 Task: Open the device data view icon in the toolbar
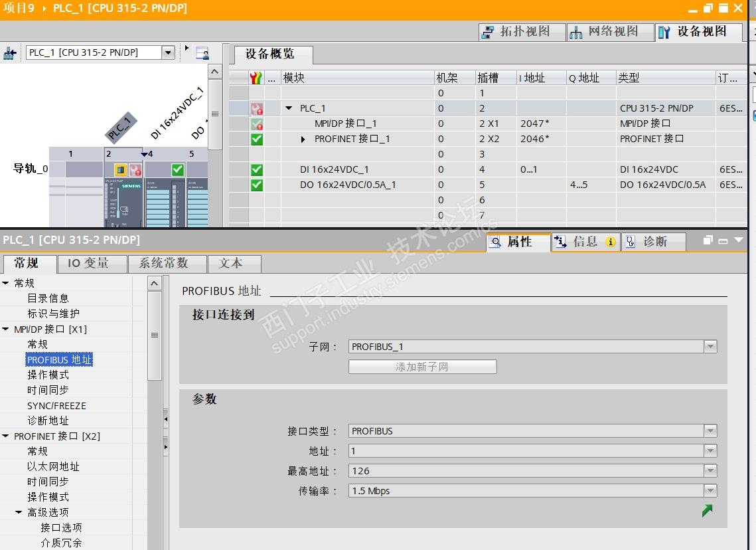click(202, 52)
